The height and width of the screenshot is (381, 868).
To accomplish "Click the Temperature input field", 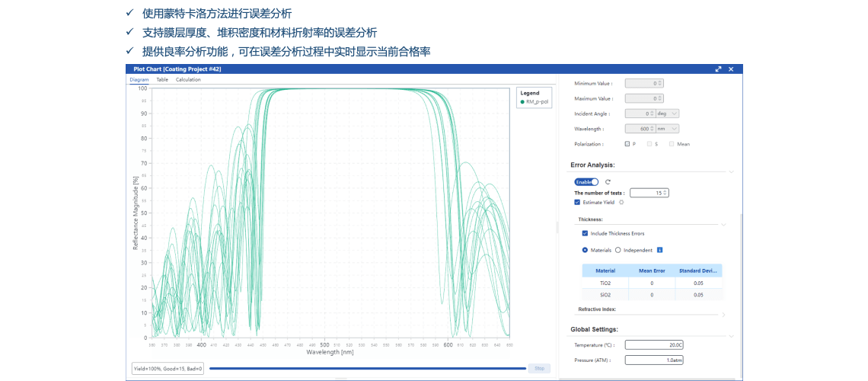I will (655, 344).
